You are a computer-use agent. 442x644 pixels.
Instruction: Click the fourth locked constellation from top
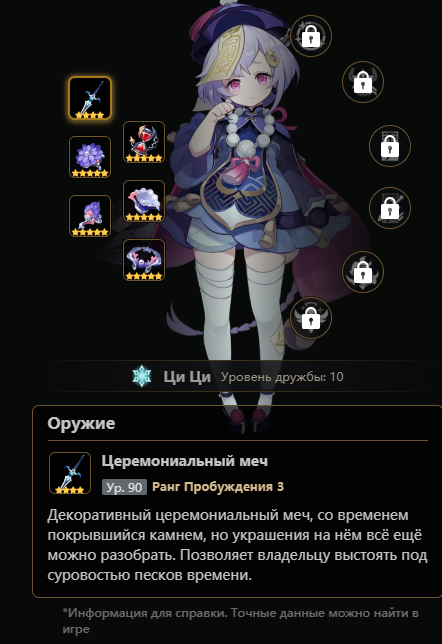(390, 208)
